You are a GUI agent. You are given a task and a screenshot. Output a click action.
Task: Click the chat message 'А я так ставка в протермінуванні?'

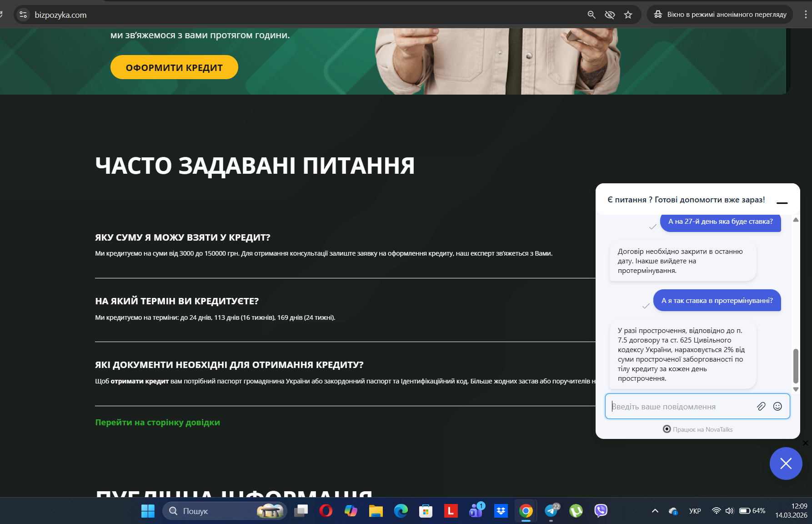pyautogui.click(x=717, y=301)
